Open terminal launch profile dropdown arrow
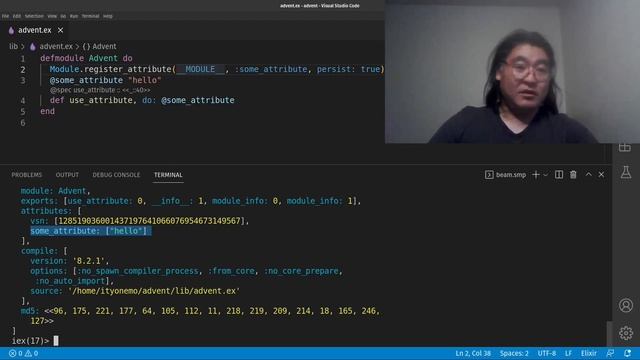The width and height of the screenshot is (640, 360). 546,175
